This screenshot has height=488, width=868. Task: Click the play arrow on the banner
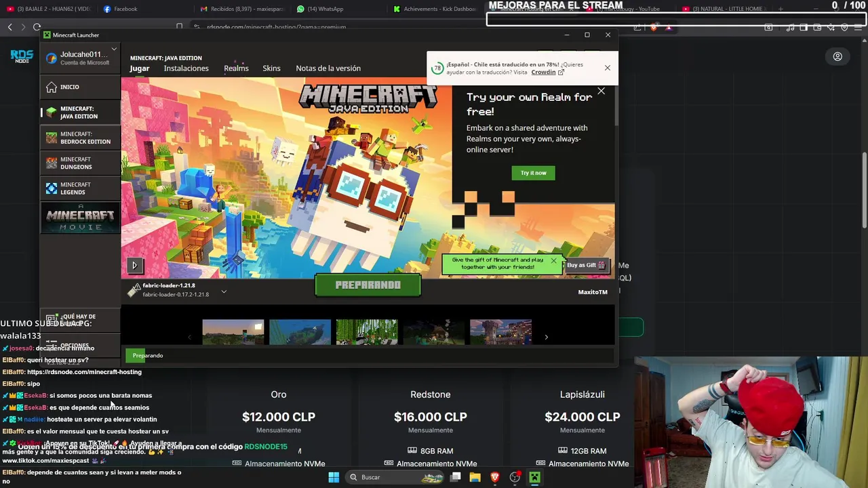tap(134, 266)
